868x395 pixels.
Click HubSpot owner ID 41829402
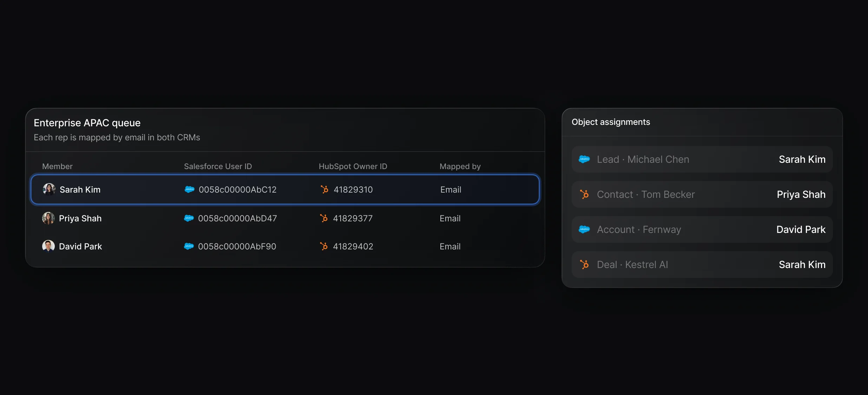(x=353, y=246)
